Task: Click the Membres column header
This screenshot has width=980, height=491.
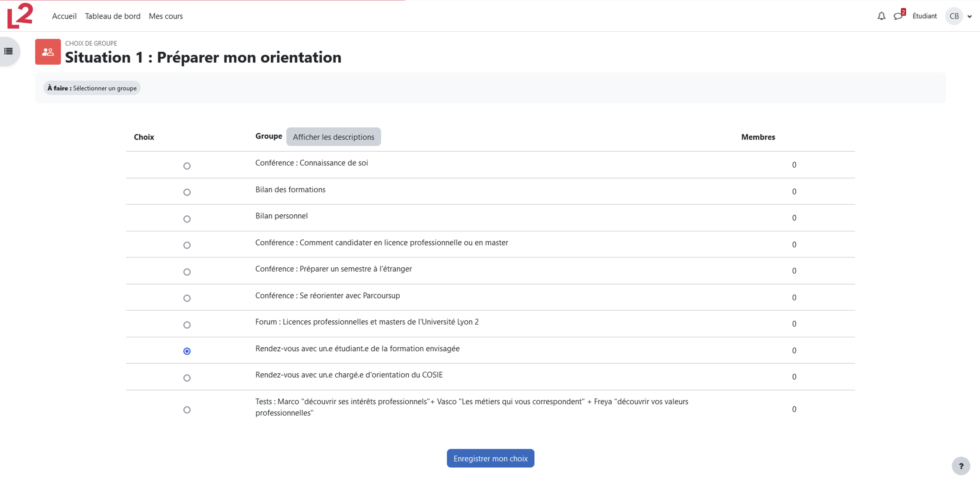Action: tap(758, 137)
